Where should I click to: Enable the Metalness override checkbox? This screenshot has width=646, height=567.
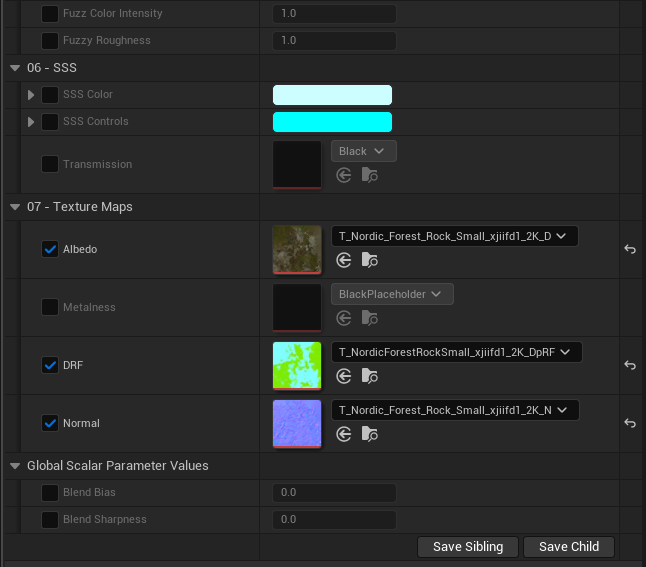pyautogui.click(x=50, y=307)
